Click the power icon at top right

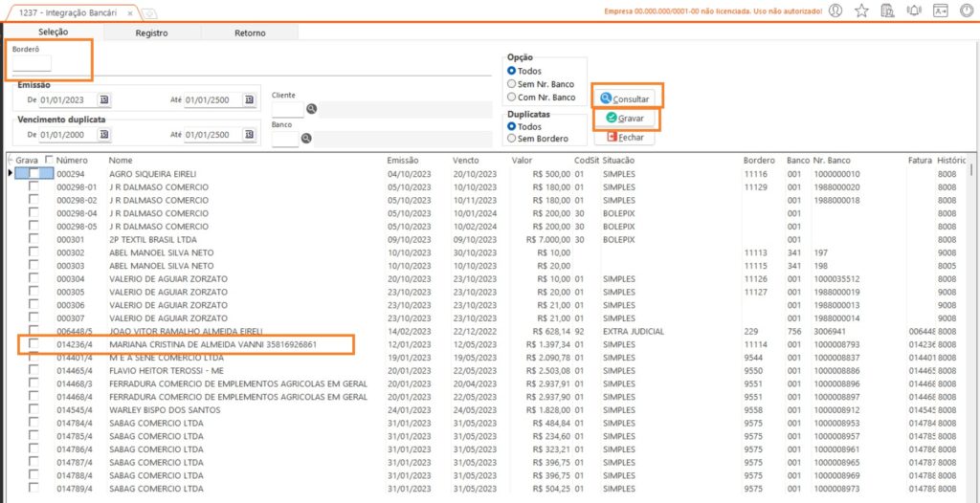tap(966, 11)
